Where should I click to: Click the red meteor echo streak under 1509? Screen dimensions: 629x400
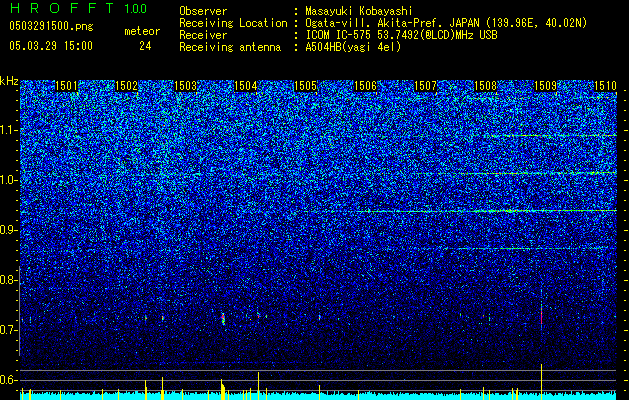[542, 314]
